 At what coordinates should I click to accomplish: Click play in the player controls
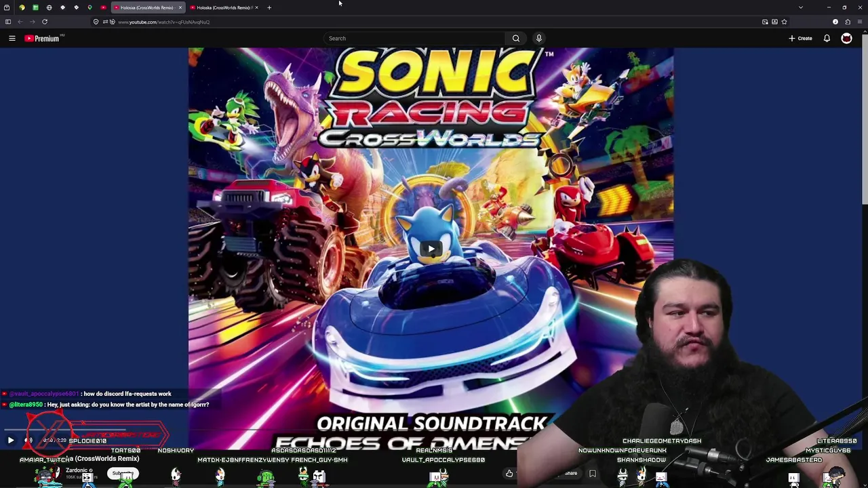(11, 441)
